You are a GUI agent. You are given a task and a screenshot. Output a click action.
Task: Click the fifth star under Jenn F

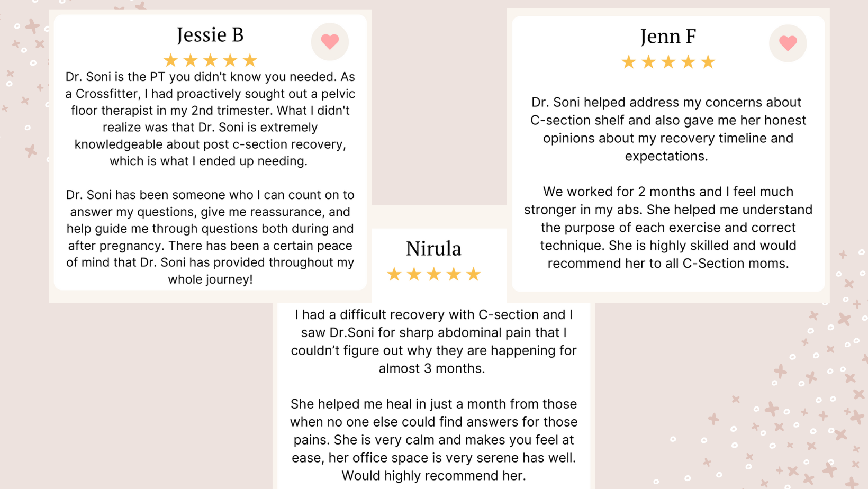[x=708, y=62]
